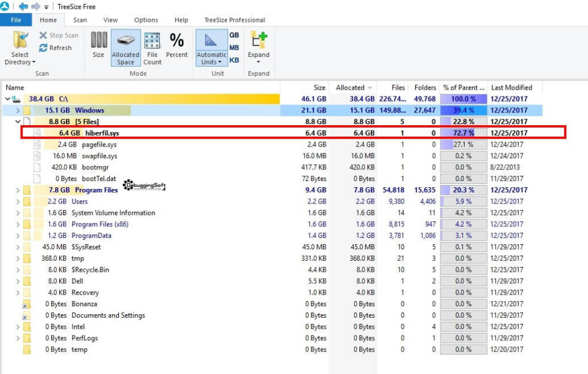
Task: Expand the ProgramData folder
Action: click(18, 236)
